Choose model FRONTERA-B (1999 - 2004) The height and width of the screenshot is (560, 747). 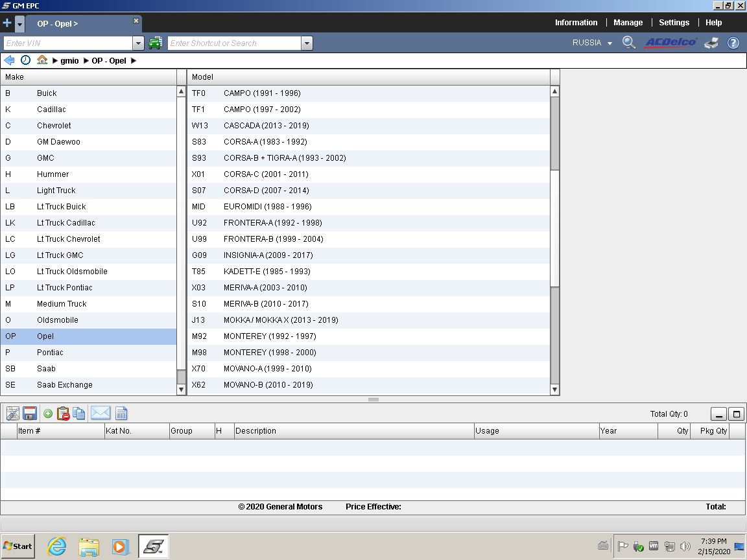tap(369, 239)
